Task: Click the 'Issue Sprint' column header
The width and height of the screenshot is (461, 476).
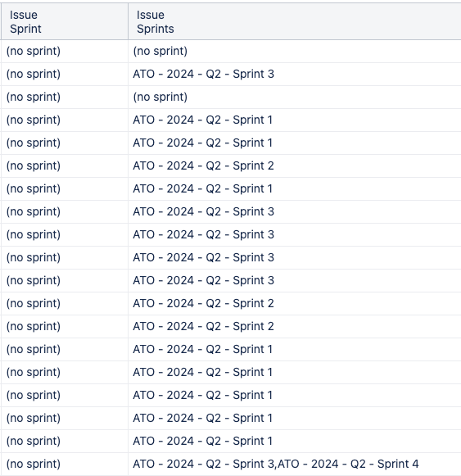Action: coord(65,21)
